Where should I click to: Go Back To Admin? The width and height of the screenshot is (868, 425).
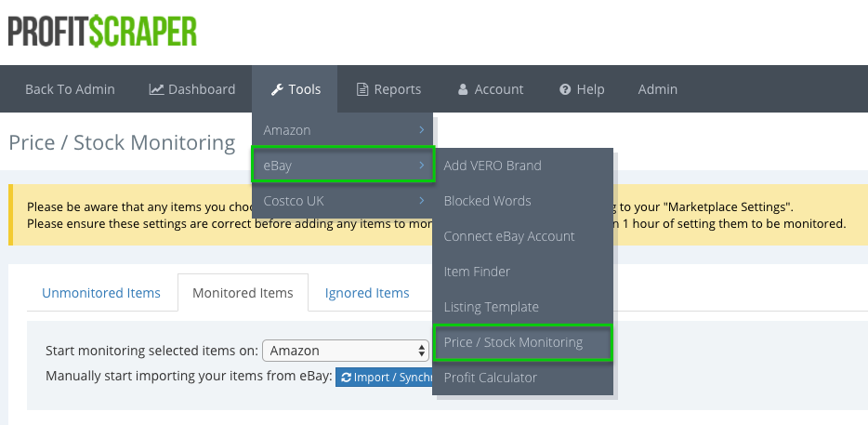(70, 89)
